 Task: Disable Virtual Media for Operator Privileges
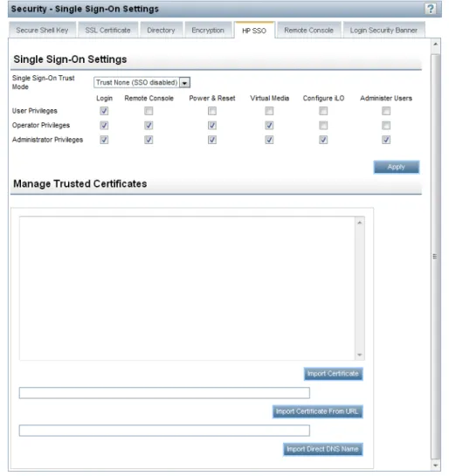pyautogui.click(x=269, y=126)
